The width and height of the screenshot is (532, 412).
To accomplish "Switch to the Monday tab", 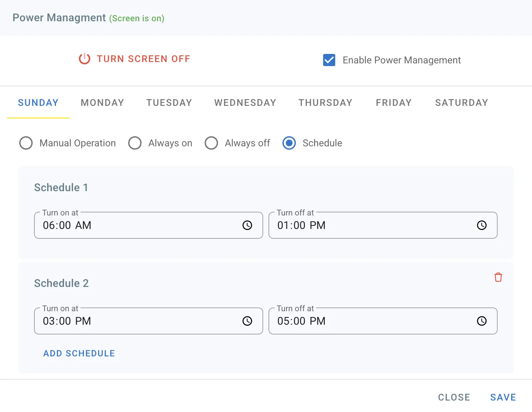I will [102, 102].
